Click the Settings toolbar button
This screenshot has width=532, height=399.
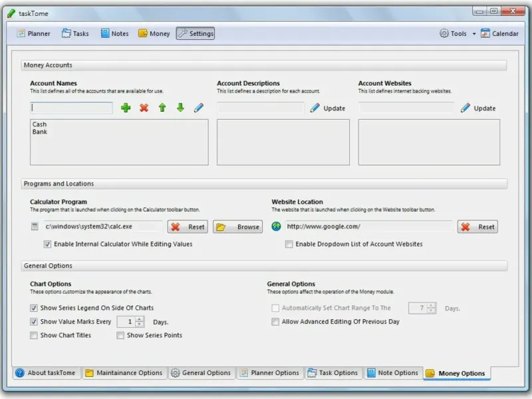click(x=196, y=34)
